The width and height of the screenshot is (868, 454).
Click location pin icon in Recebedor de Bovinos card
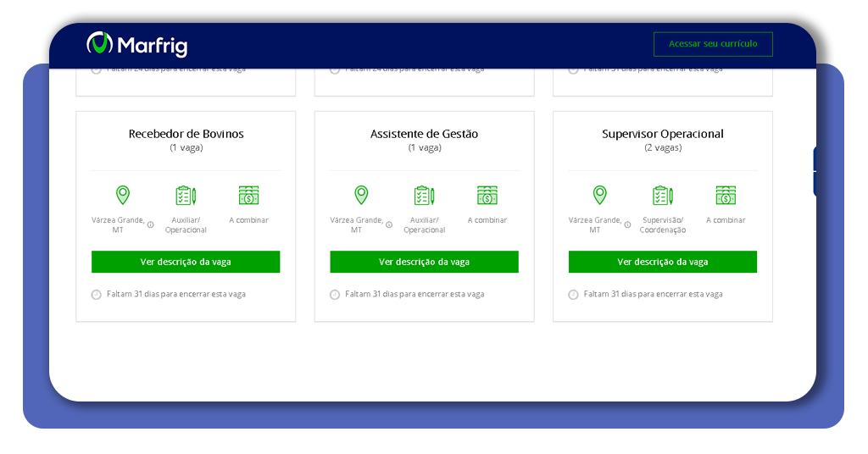coord(123,196)
